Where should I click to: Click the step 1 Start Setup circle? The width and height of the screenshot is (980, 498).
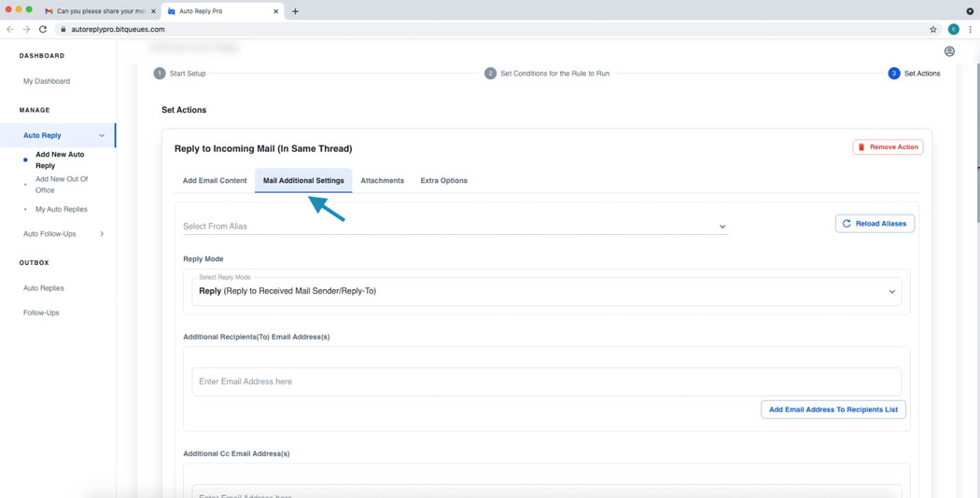160,73
